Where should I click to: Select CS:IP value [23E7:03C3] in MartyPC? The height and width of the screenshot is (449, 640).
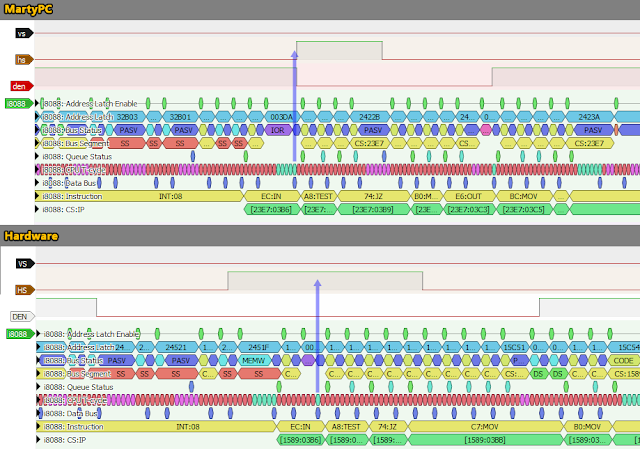point(471,209)
